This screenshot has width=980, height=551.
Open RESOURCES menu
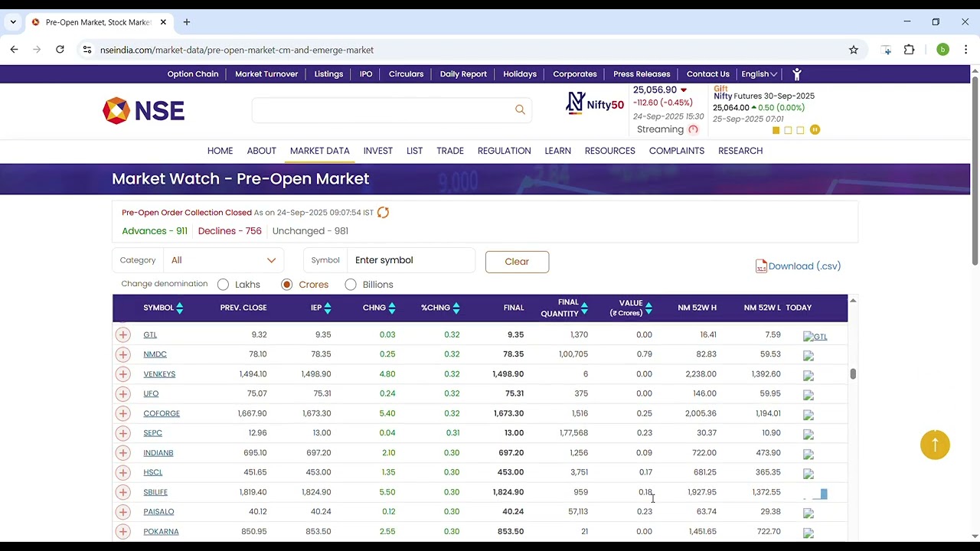coord(609,151)
